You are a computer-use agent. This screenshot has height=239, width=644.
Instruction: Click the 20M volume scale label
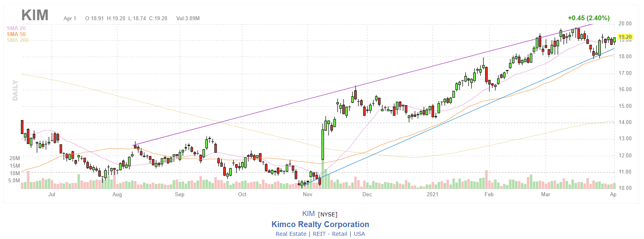click(15, 158)
